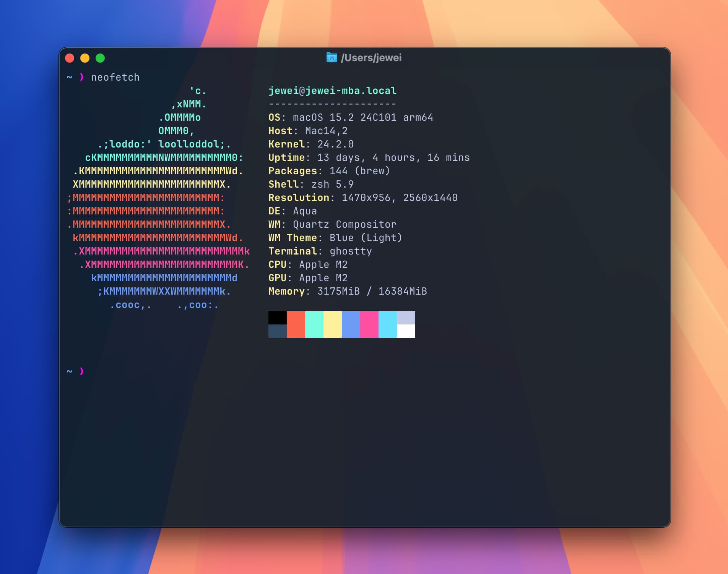Click the Apple logo ASCII art
The height and width of the screenshot is (574, 728).
pos(158,198)
